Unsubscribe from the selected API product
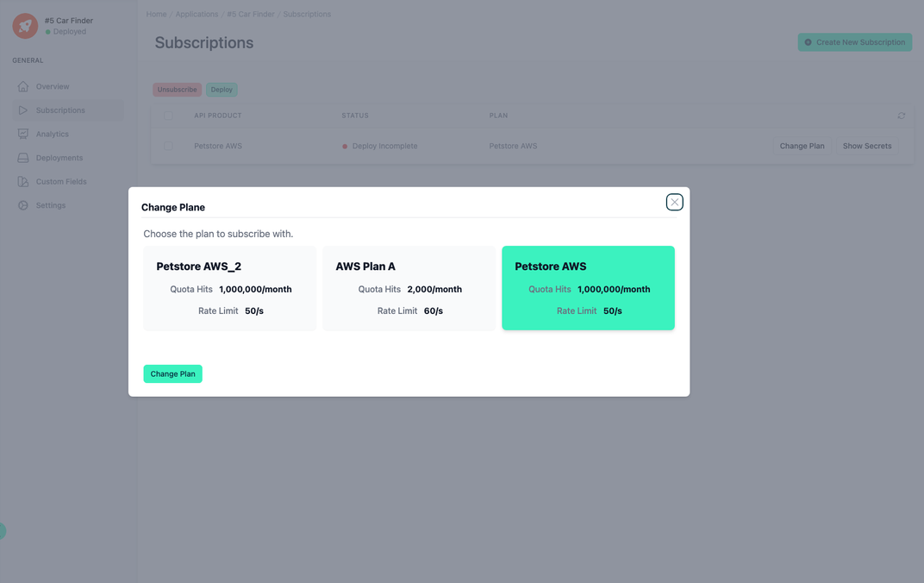924x583 pixels. tap(177, 89)
